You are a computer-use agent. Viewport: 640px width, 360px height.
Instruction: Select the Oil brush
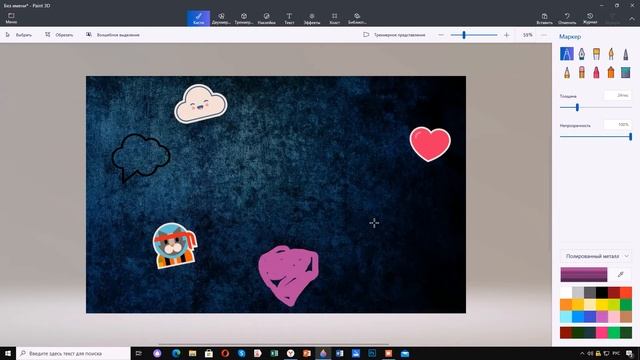click(x=596, y=54)
